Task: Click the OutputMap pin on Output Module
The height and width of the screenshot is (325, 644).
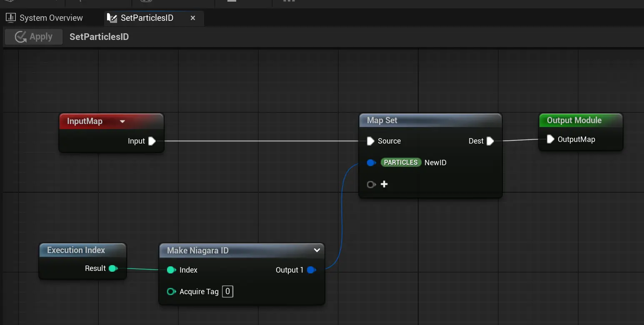Action: click(550, 139)
